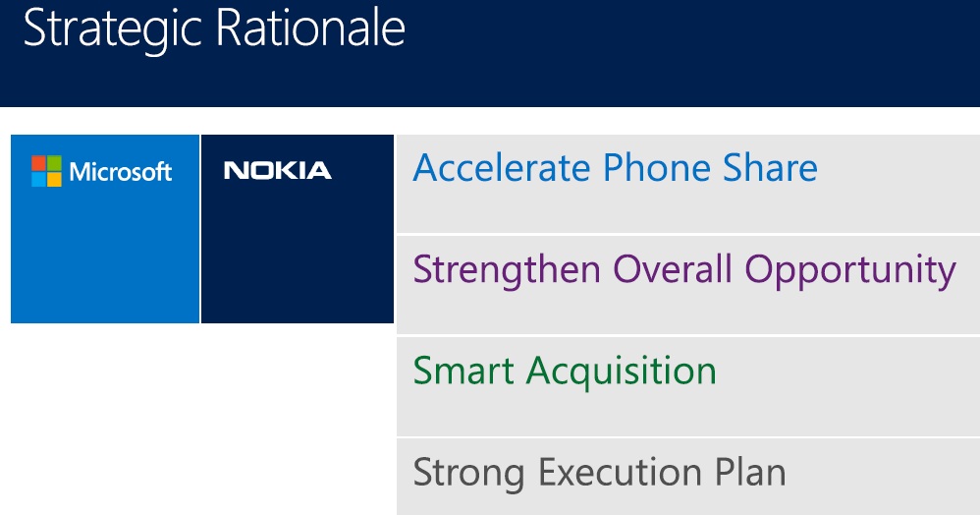Viewport: 980px width, 515px height.
Task: Click the red square in Microsoft logo
Action: click(x=38, y=163)
